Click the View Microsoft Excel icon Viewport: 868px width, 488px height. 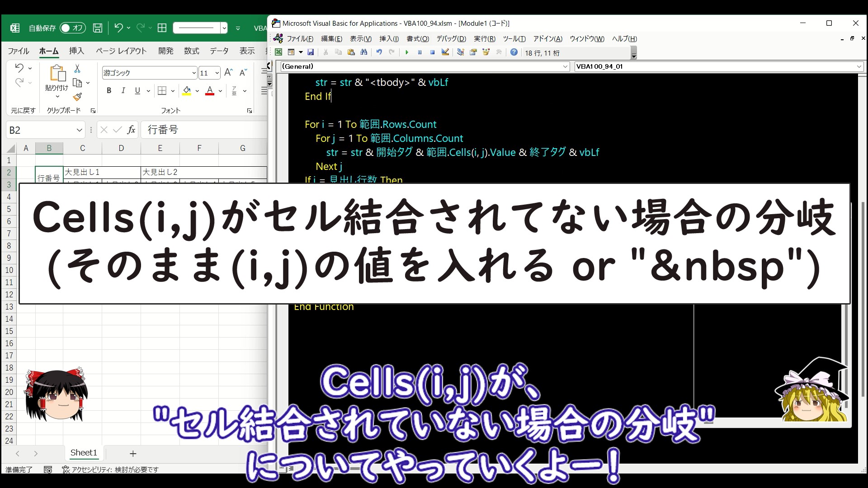coord(278,52)
